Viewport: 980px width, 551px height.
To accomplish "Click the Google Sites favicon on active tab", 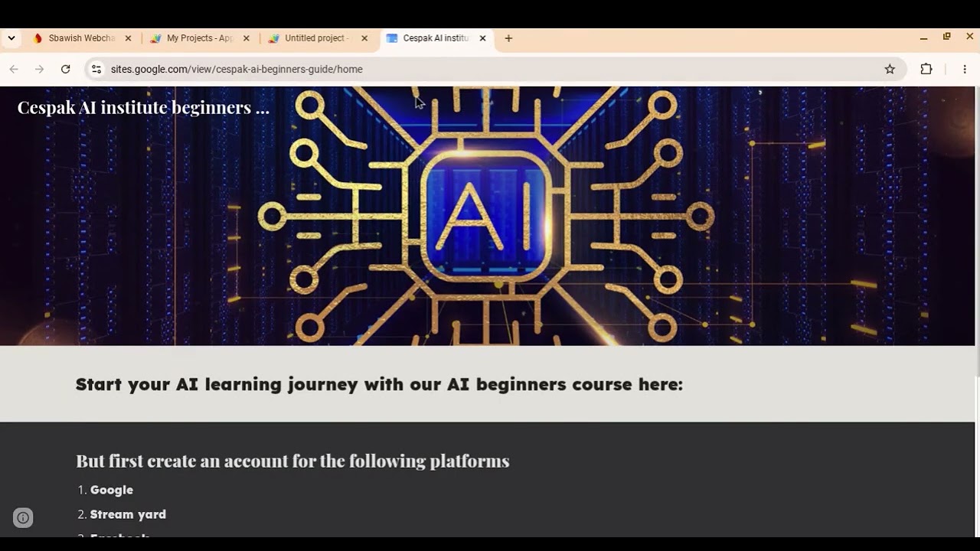I will (x=392, y=38).
